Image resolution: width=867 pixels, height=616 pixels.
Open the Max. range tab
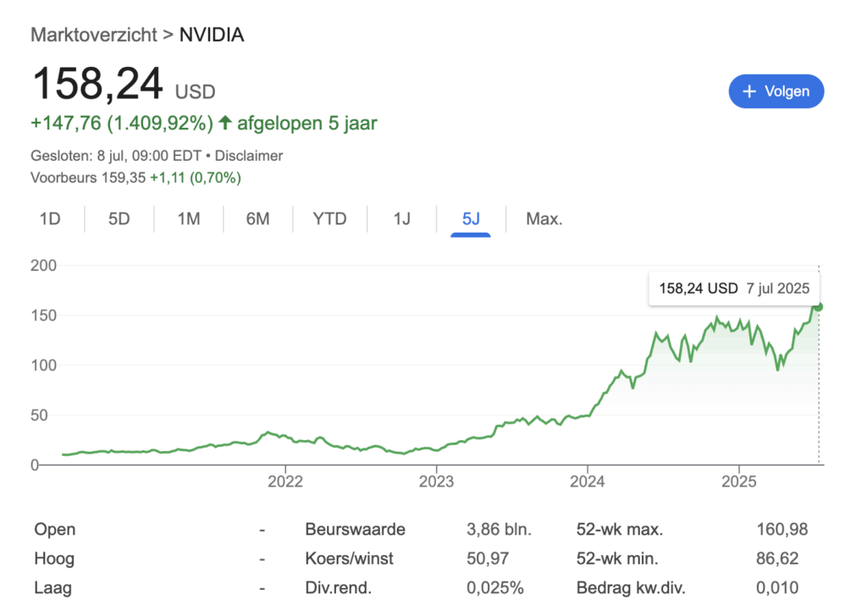[x=544, y=219]
